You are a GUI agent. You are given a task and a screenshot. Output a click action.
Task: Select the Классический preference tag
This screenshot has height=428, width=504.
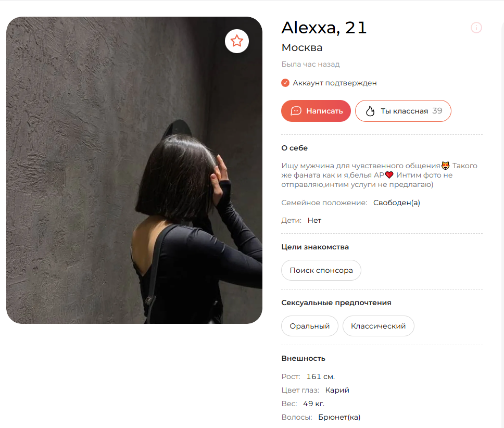coord(378,326)
